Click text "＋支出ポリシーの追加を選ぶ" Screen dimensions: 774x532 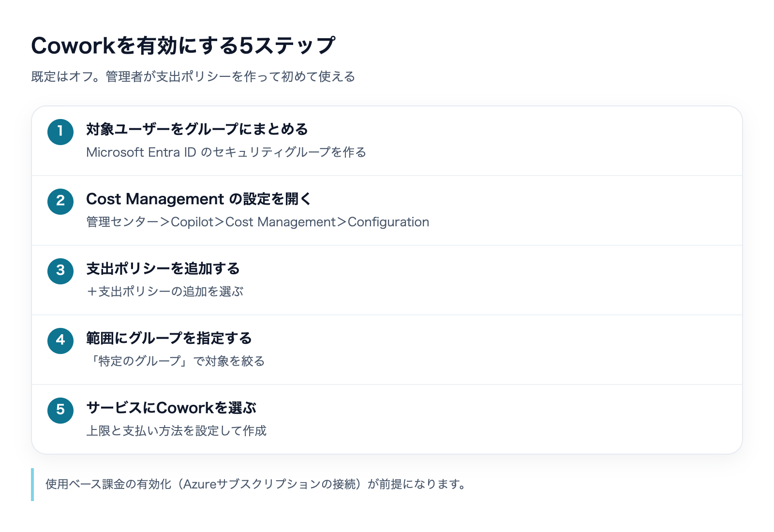(x=165, y=292)
